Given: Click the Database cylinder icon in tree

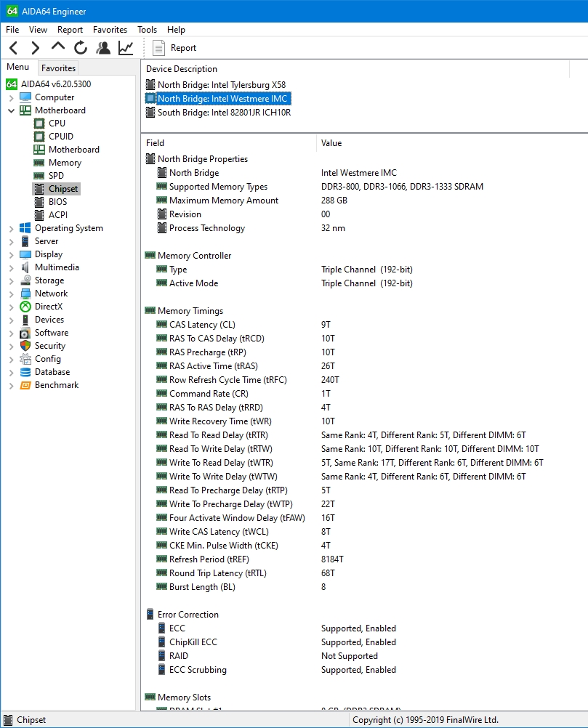Looking at the screenshot, I should (x=25, y=372).
